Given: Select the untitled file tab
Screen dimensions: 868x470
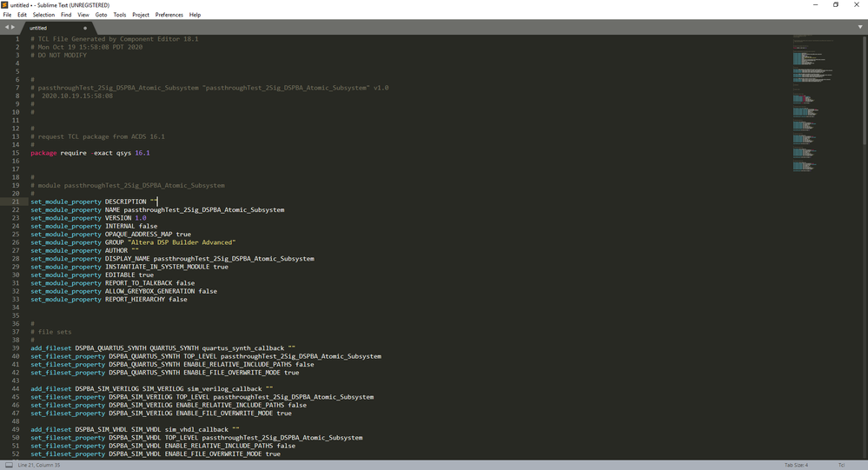Looking at the screenshot, I should point(39,28).
